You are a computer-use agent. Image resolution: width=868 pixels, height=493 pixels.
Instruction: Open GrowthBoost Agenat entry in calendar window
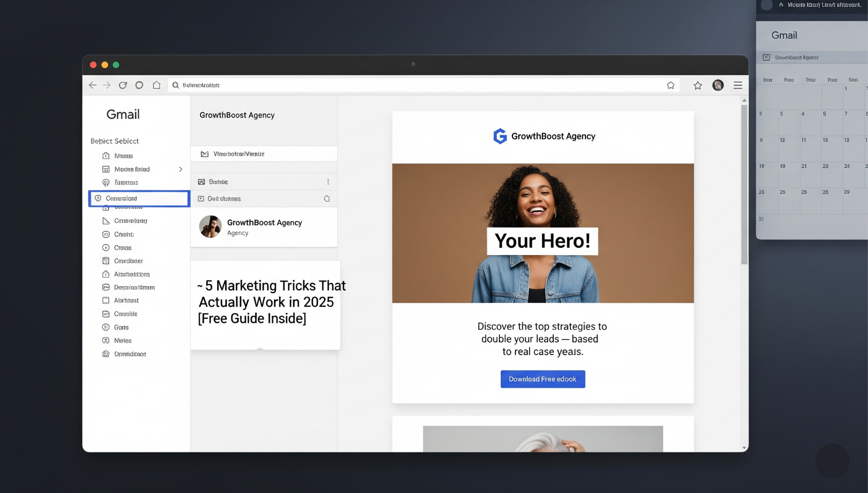click(797, 58)
